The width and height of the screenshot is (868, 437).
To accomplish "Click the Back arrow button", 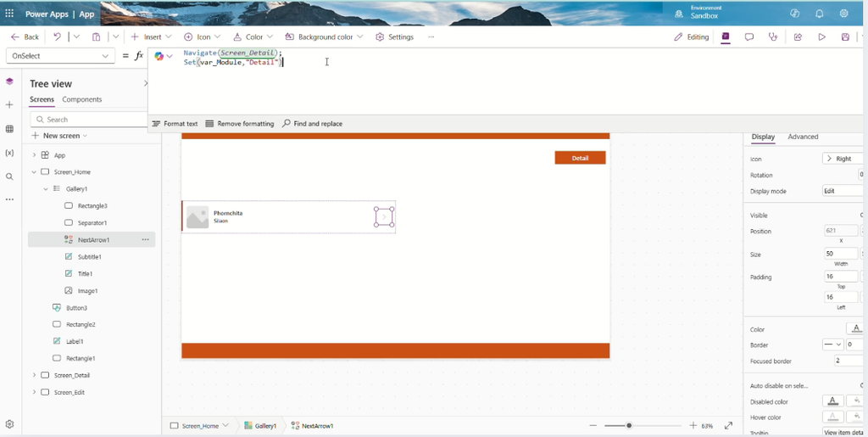I will click(25, 37).
